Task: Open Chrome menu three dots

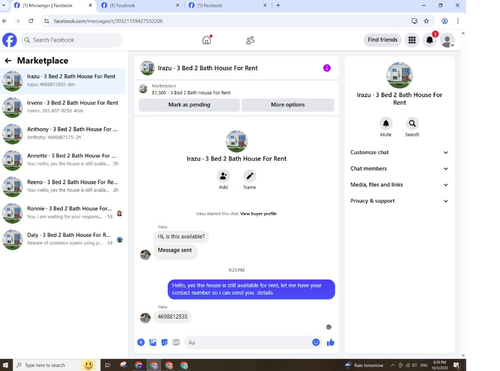Action: point(458,21)
